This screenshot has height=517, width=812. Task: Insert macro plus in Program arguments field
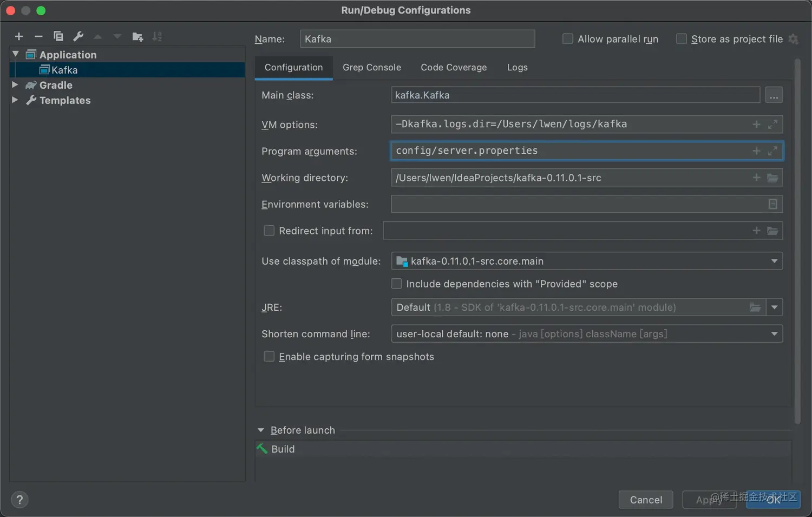pyautogui.click(x=757, y=150)
